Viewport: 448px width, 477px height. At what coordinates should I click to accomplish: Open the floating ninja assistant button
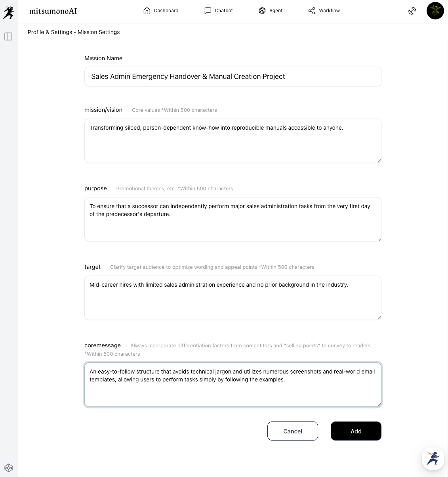pos(433,458)
